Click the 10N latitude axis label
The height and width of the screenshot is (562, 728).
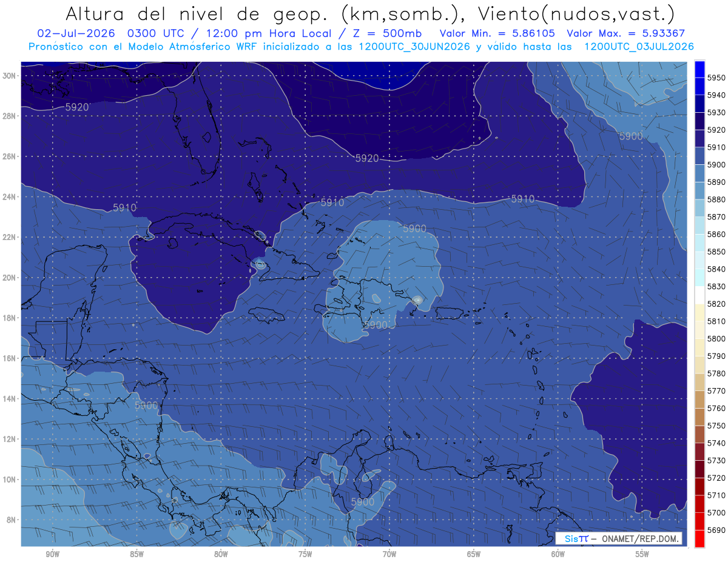tap(10, 480)
